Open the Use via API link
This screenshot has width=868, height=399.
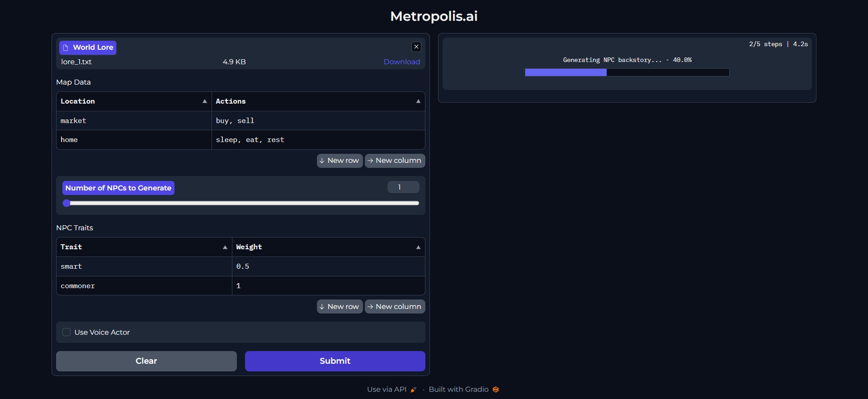392,389
